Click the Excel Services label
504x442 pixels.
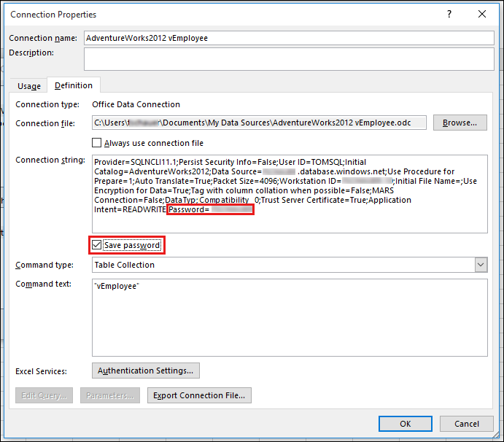(41, 371)
